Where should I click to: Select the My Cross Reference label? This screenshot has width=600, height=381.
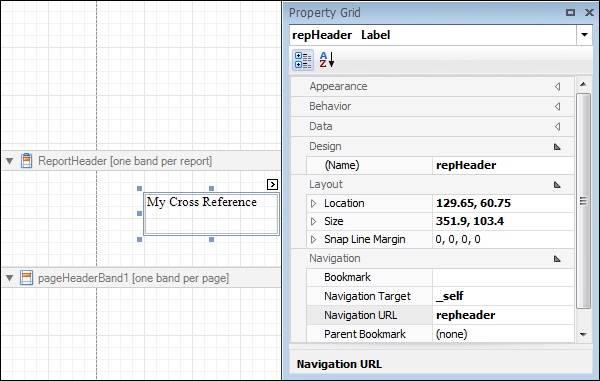coord(211,214)
